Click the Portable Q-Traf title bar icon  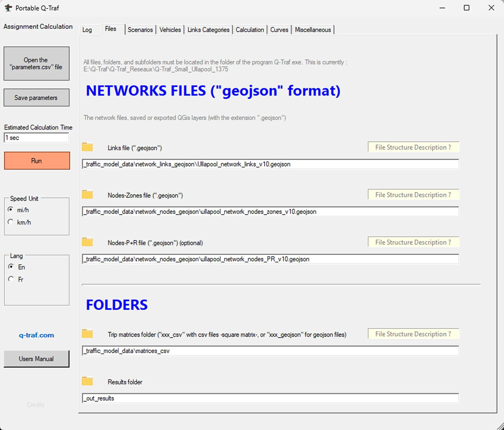pyautogui.click(x=8, y=8)
